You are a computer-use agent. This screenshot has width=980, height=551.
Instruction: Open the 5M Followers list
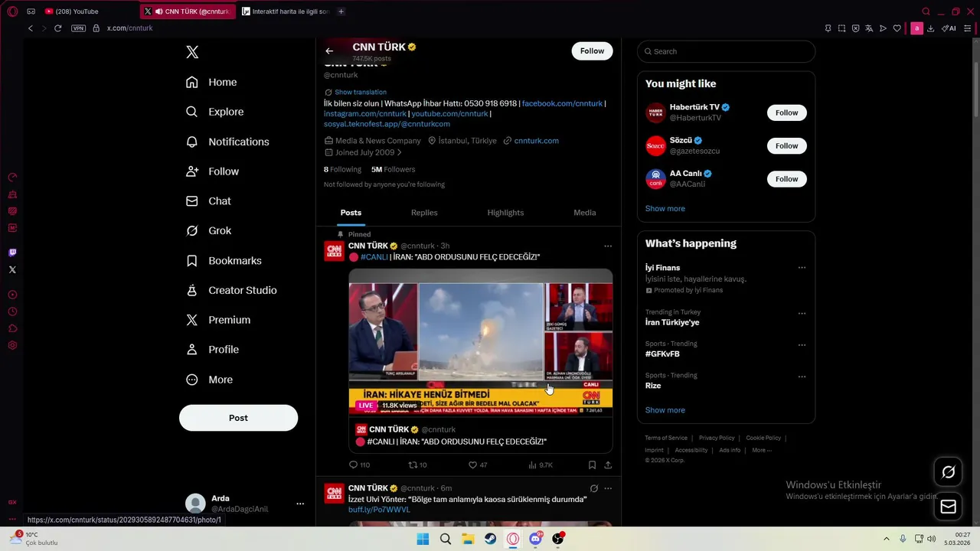[393, 169]
